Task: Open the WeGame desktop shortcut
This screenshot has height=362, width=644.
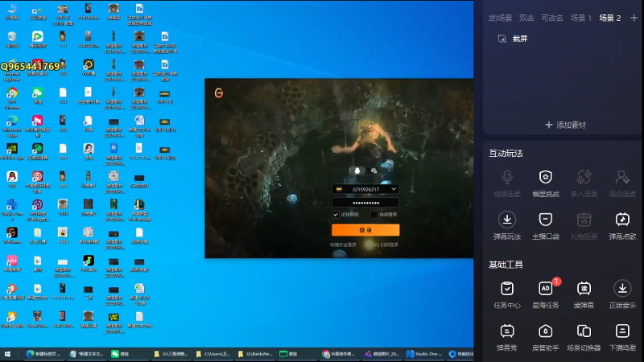Action: click(12, 236)
